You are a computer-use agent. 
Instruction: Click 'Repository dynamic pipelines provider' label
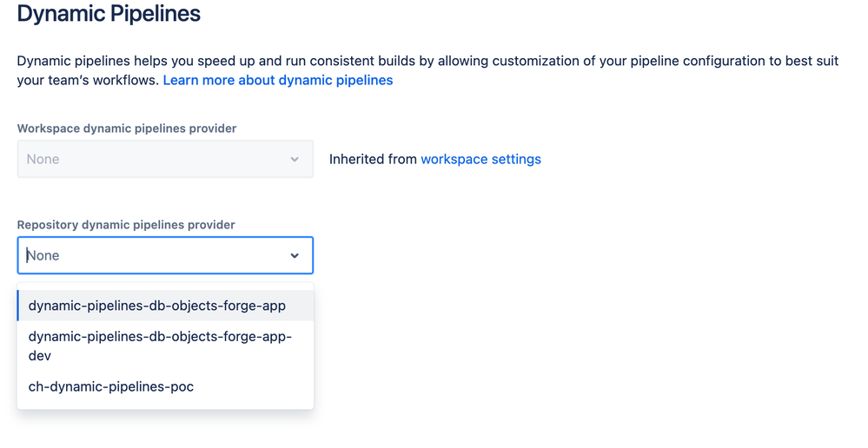pos(126,225)
